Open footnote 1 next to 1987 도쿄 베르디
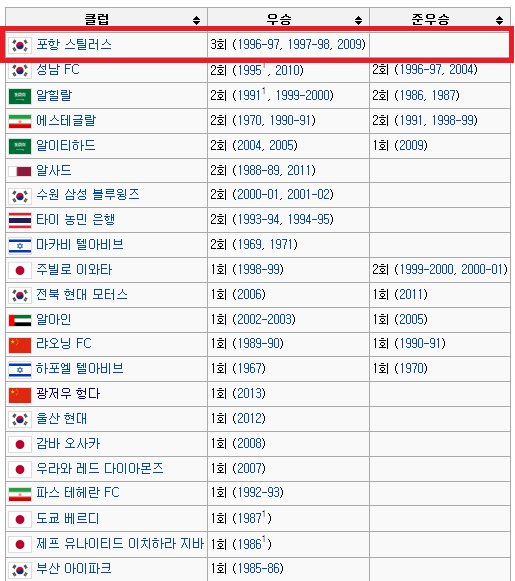 [x=264, y=514]
